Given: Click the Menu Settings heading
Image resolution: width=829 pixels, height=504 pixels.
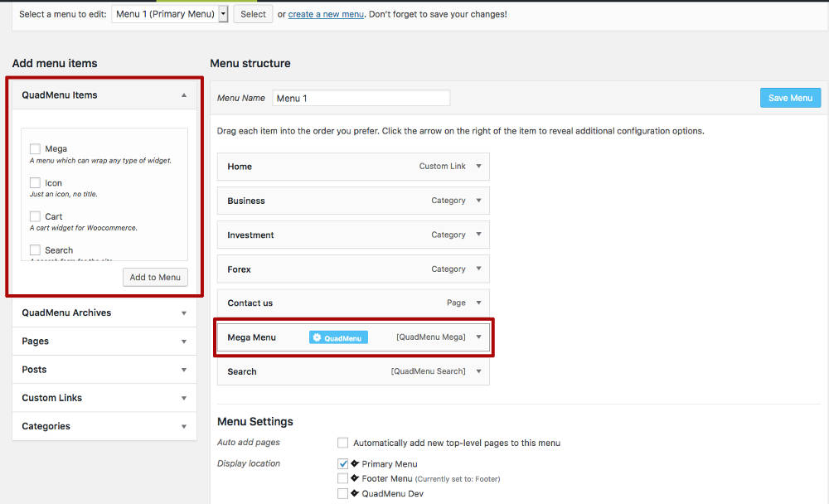Looking at the screenshot, I should coord(255,421).
